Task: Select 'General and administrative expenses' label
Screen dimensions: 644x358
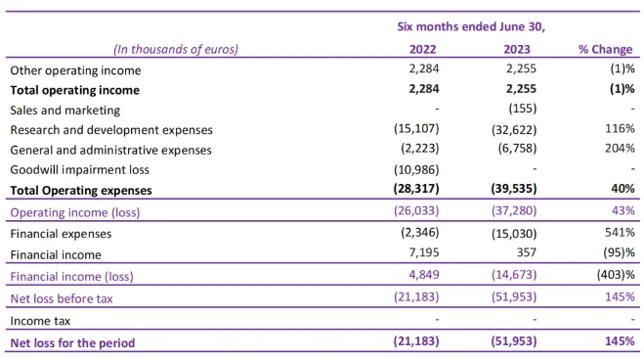Action: click(x=110, y=151)
